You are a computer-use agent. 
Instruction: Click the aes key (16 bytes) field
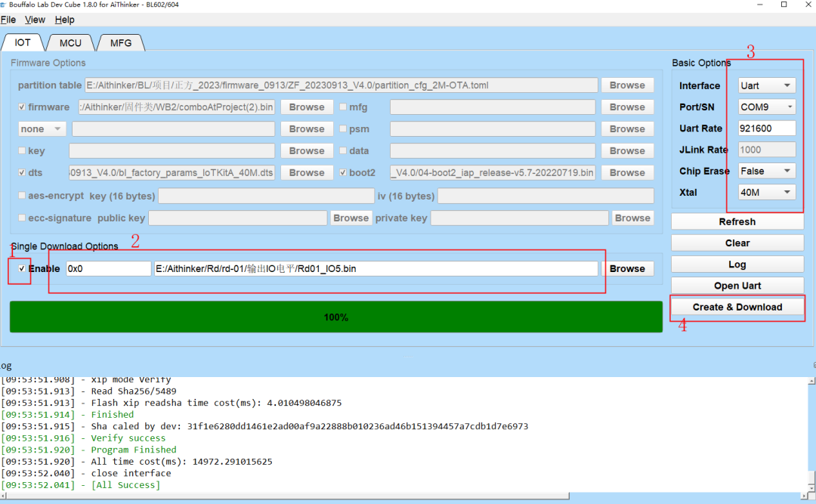pos(266,196)
